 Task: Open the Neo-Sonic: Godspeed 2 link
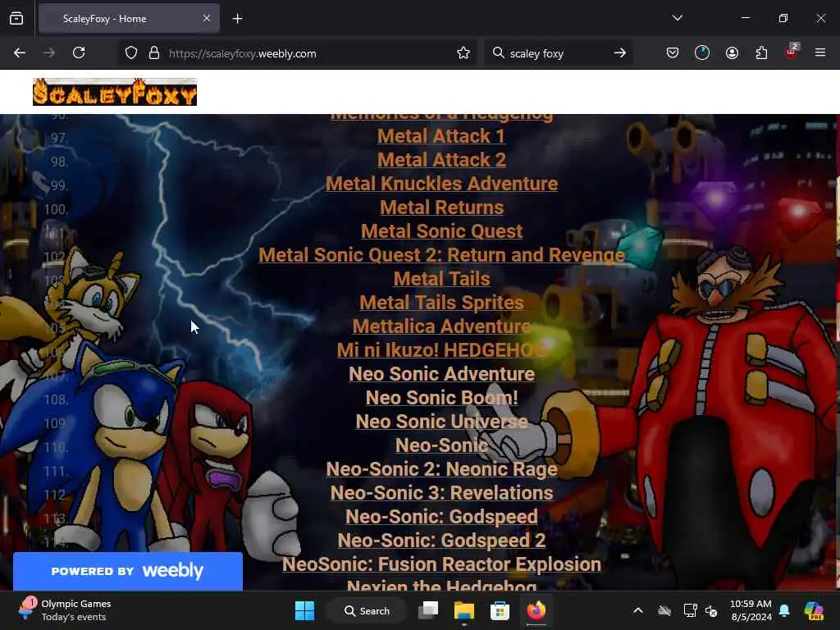pos(441,541)
